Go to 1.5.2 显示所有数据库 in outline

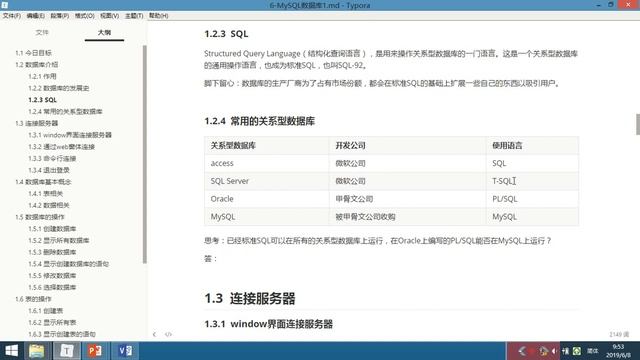[x=59, y=240]
